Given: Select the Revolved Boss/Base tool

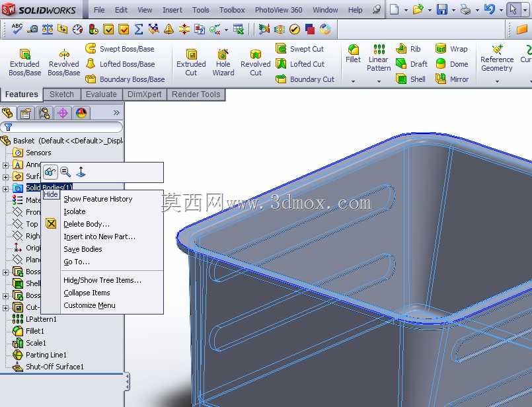Looking at the screenshot, I should 64,62.
